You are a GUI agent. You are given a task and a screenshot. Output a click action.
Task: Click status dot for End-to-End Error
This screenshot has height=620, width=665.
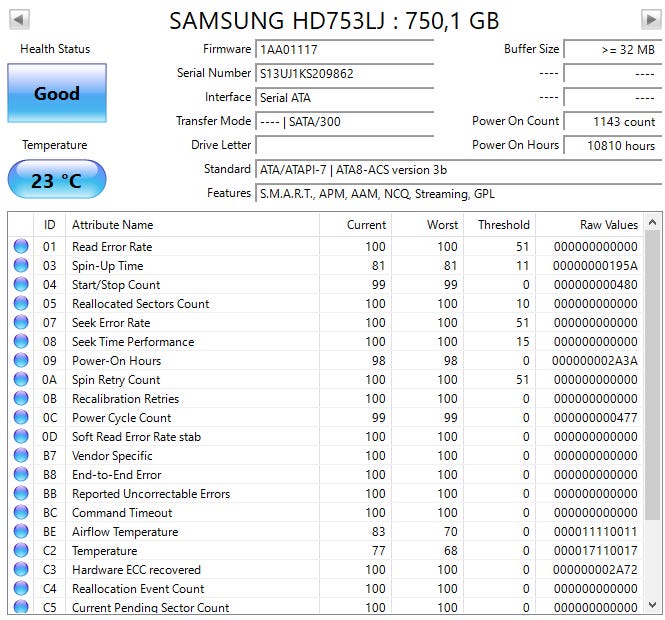tap(21, 474)
